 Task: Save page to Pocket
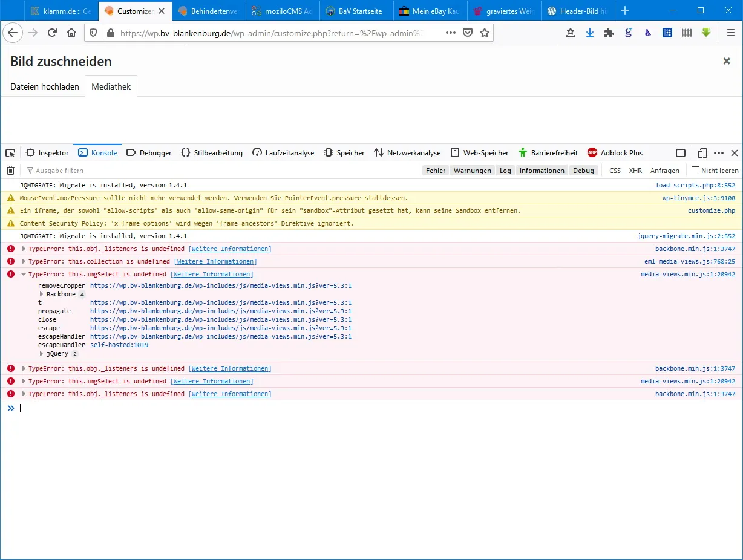pos(468,33)
